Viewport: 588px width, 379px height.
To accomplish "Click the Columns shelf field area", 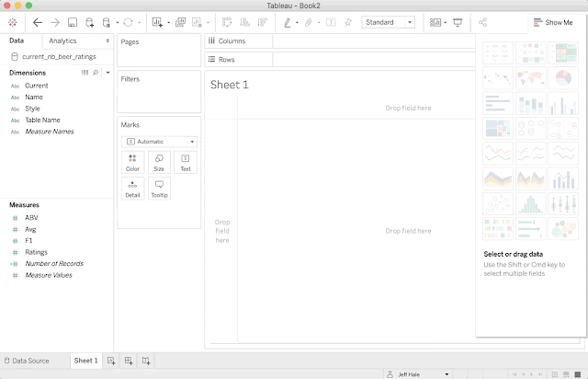I will [374, 41].
